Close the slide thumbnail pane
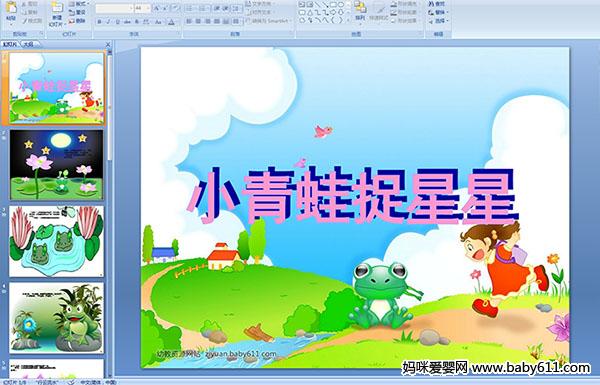 (108, 44)
